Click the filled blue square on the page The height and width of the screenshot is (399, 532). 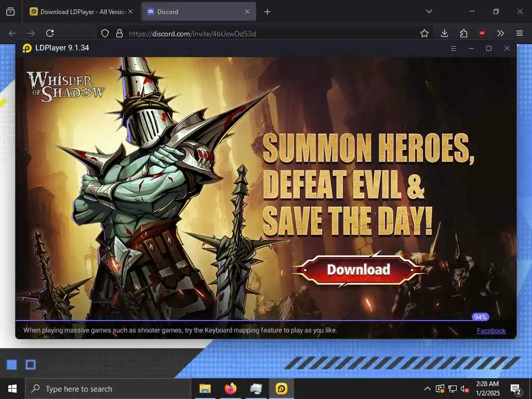(x=12, y=365)
